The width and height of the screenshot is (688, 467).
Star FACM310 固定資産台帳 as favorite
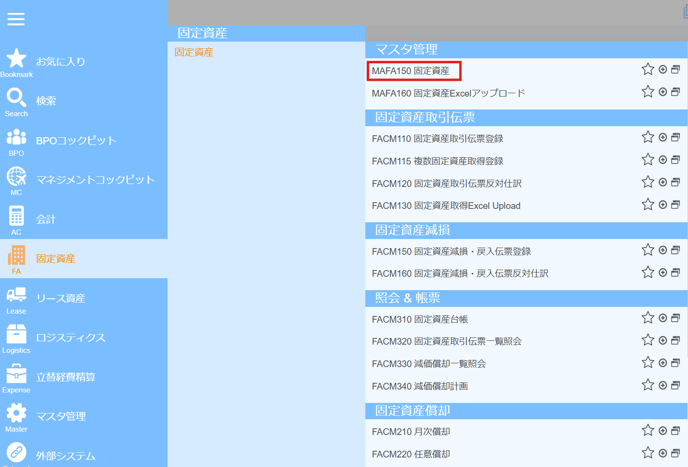(648, 317)
